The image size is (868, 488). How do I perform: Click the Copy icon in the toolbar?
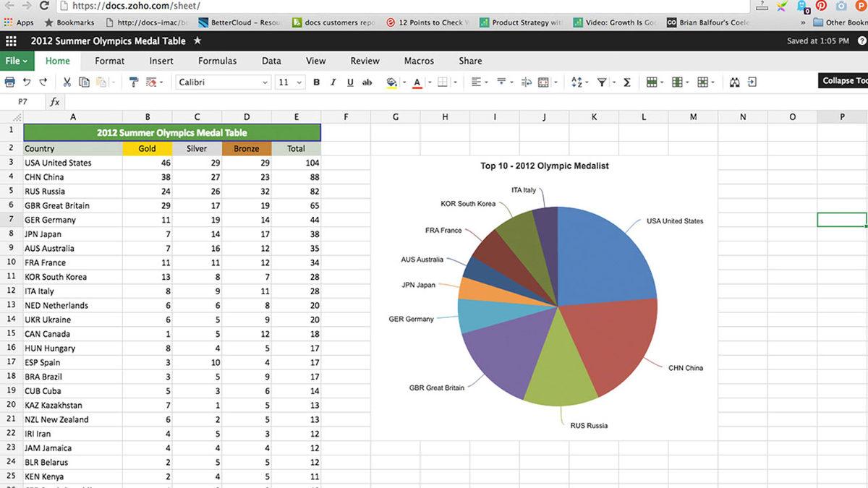[84, 82]
